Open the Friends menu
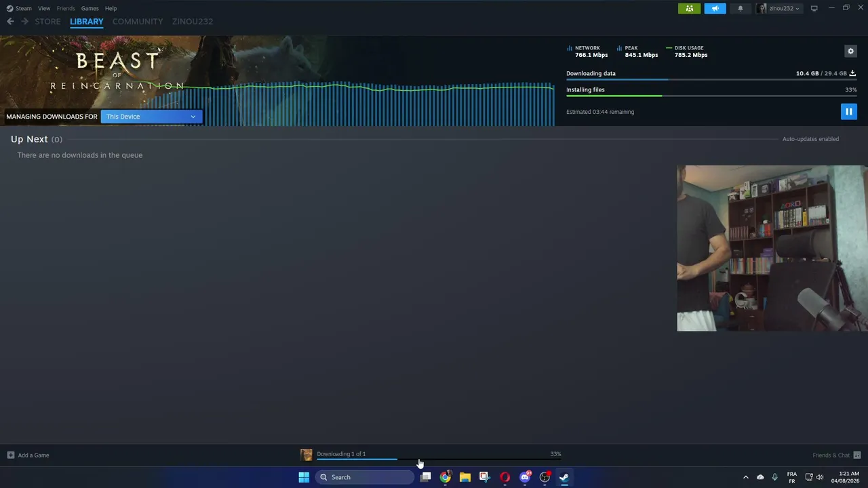The width and height of the screenshot is (868, 488). 66,8
